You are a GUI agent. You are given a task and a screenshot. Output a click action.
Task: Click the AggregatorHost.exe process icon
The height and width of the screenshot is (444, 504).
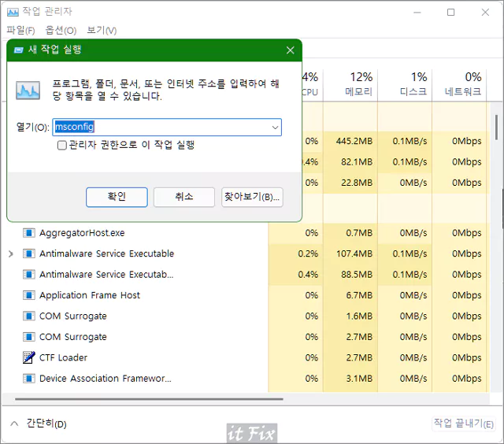click(x=29, y=232)
